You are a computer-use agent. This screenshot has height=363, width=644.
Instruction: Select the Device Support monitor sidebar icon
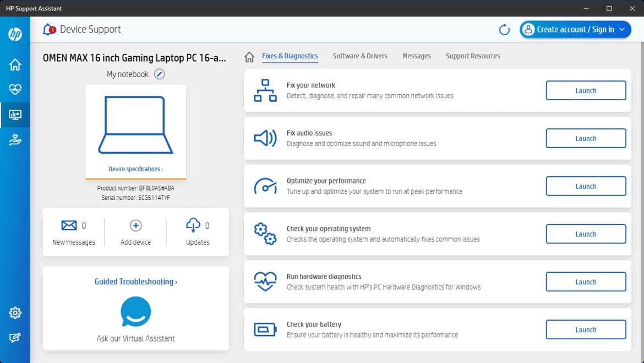pyautogui.click(x=15, y=115)
